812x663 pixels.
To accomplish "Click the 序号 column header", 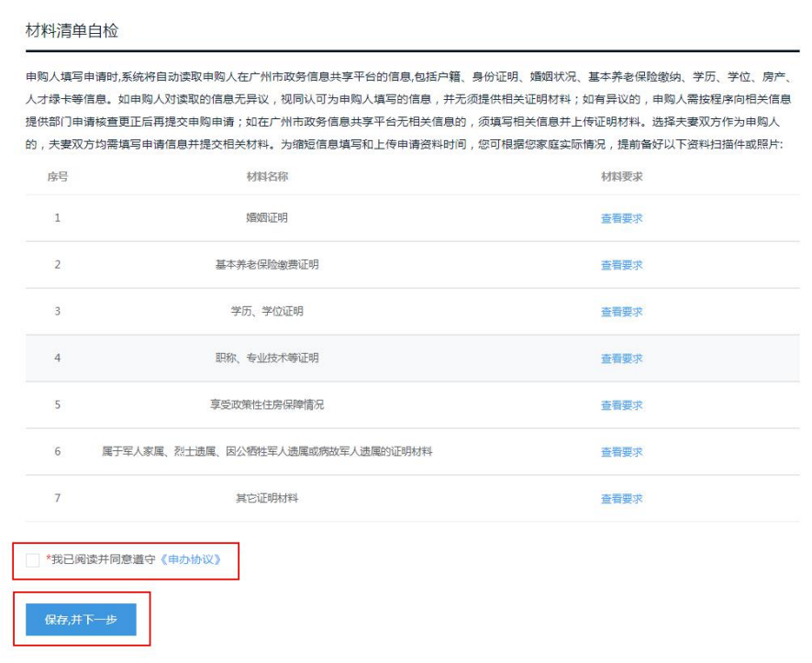I will (x=57, y=177).
